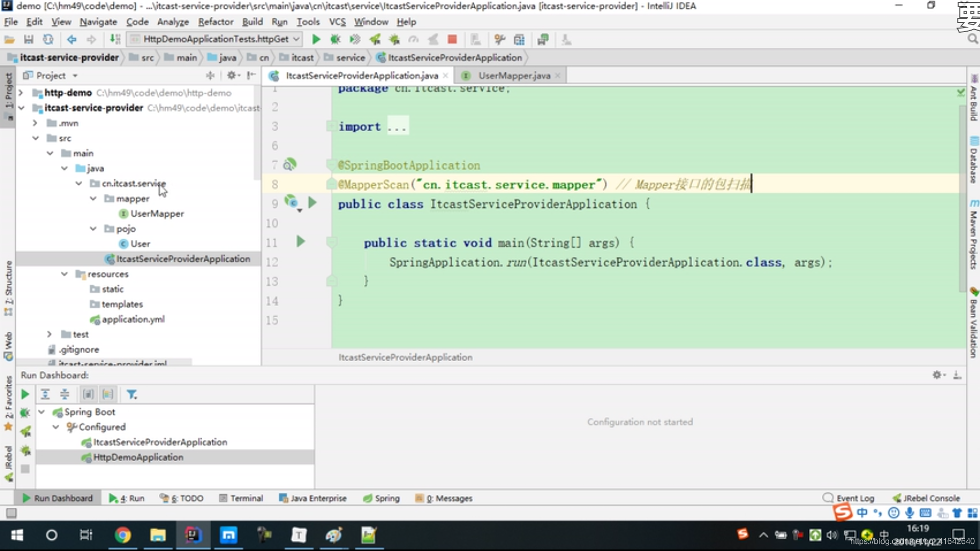Synchronize project with the refresh icon

point(48,39)
